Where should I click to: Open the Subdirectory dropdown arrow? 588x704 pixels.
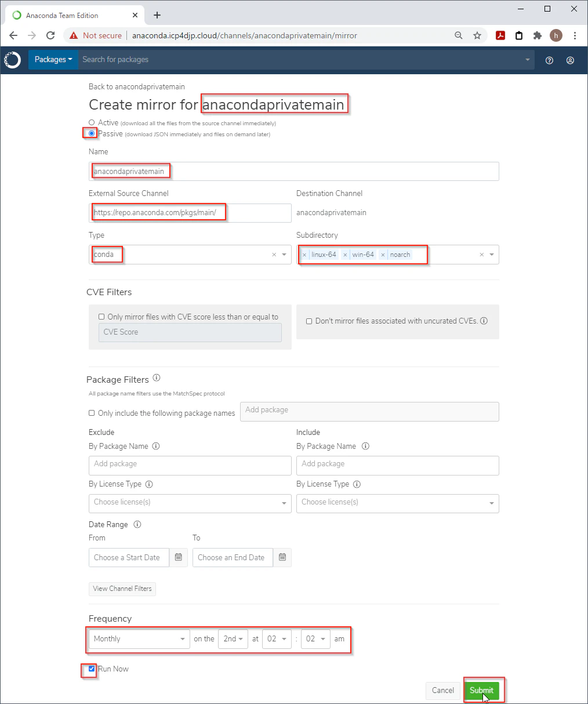(x=492, y=255)
